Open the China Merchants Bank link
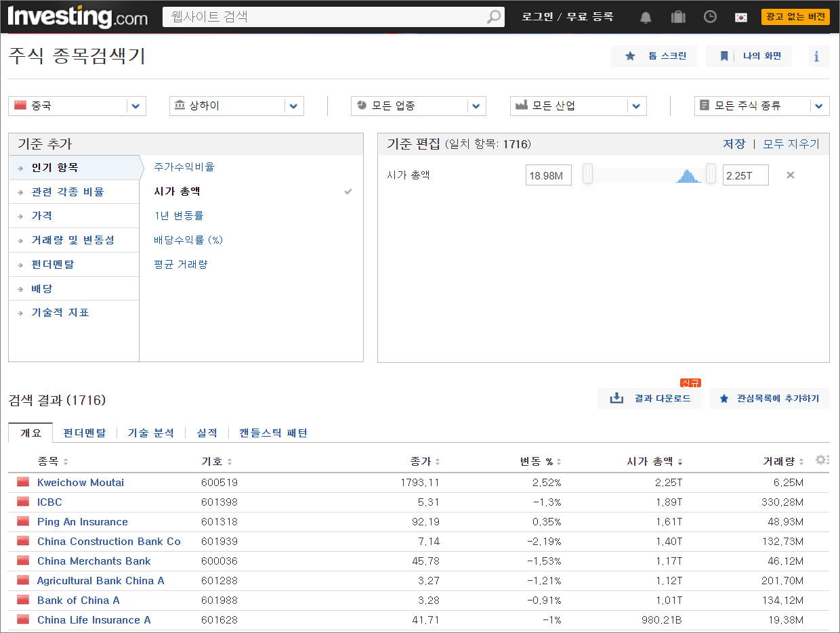Image resolution: width=840 pixels, height=633 pixels. tap(94, 561)
